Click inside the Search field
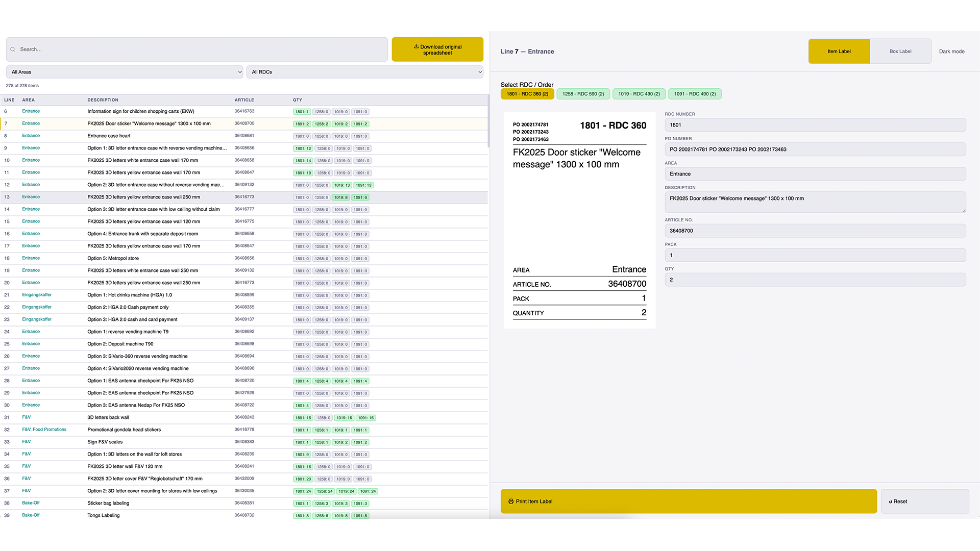 (197, 49)
